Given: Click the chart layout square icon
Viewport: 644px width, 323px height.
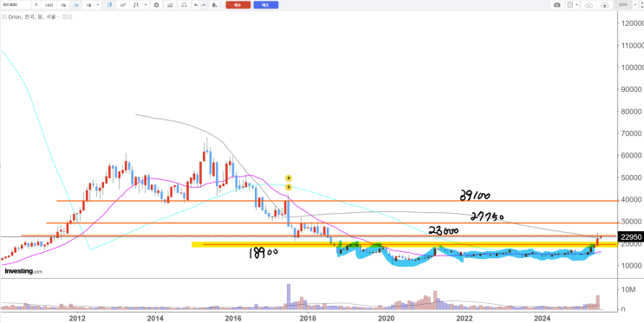Looking at the screenshot, I should tap(570, 5).
